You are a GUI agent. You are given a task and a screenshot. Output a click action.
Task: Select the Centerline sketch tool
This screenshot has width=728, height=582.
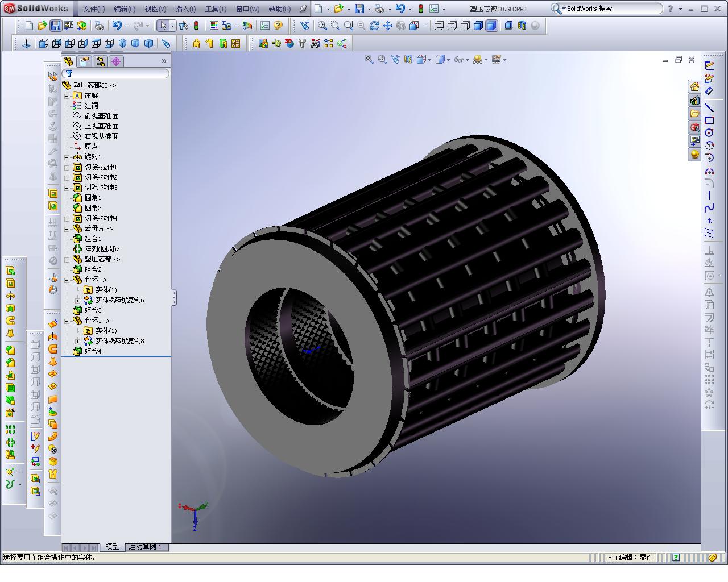click(709, 196)
